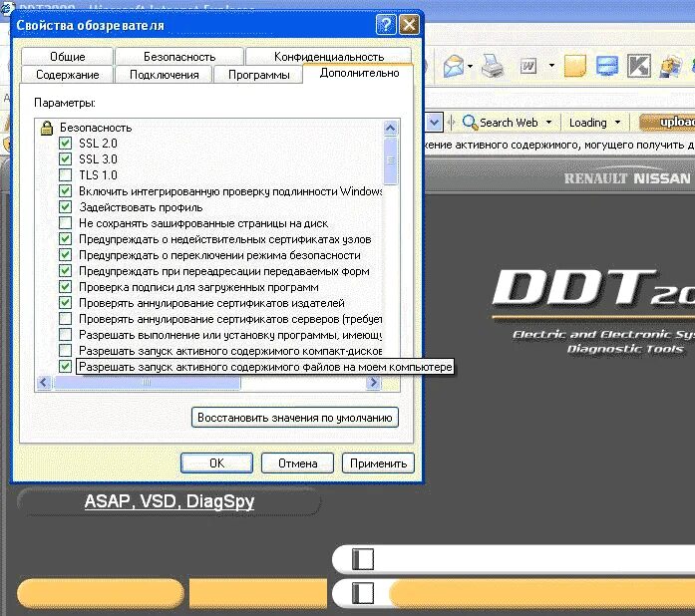Click the lower panel icon in the orange bar
Viewport: 695px width, 616px height.
pyautogui.click(x=363, y=593)
